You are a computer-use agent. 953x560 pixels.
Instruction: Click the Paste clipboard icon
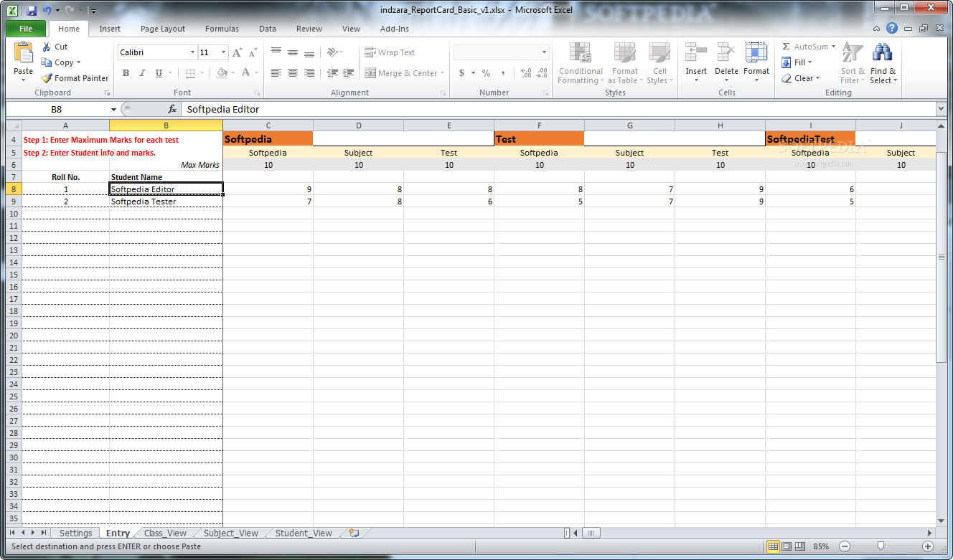pos(23,54)
